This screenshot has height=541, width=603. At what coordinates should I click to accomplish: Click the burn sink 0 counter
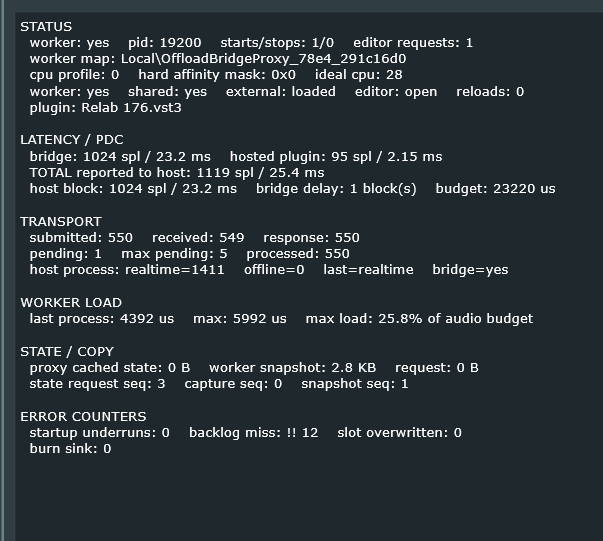coord(70,449)
